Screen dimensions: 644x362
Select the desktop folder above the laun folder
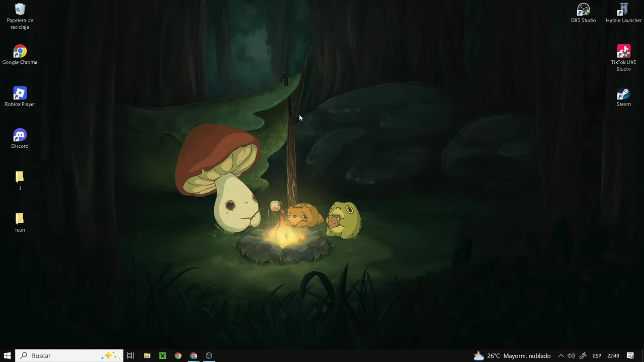20,180
